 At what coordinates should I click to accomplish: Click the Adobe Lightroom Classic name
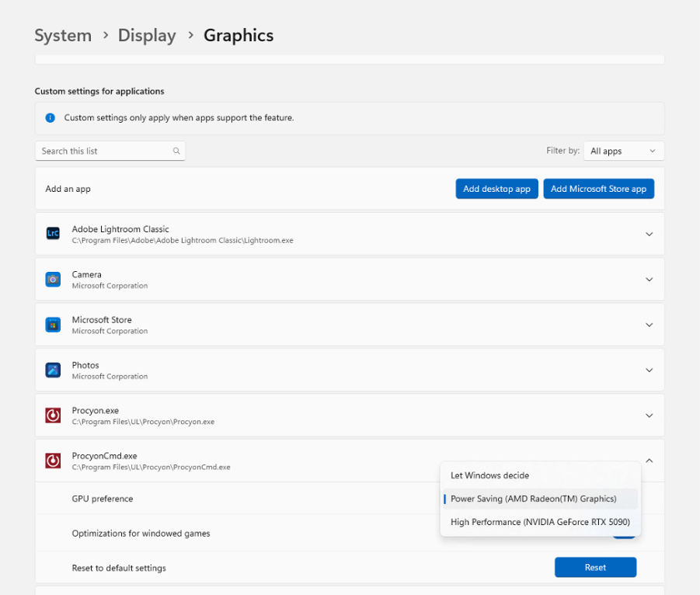click(120, 229)
